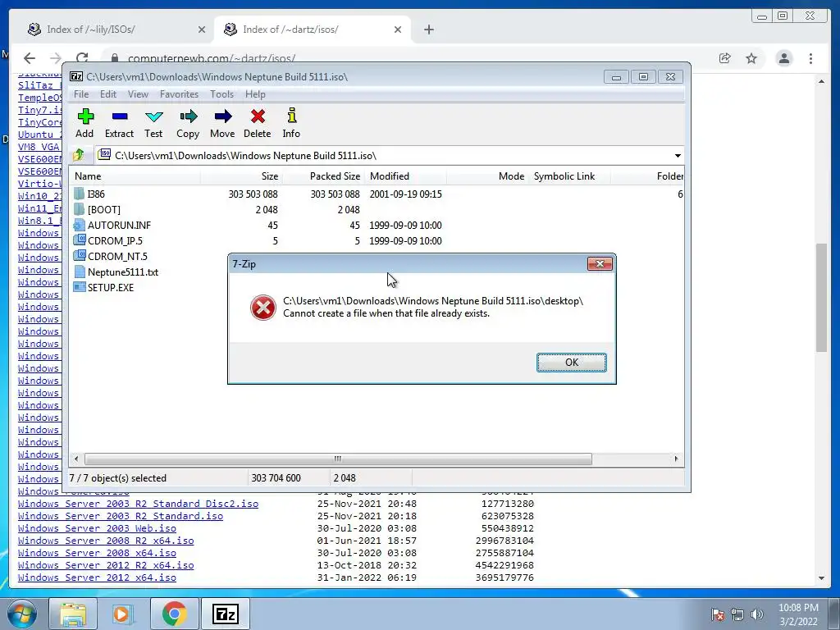Click the network tray icon
The image size is (840, 630).
pyautogui.click(x=737, y=614)
